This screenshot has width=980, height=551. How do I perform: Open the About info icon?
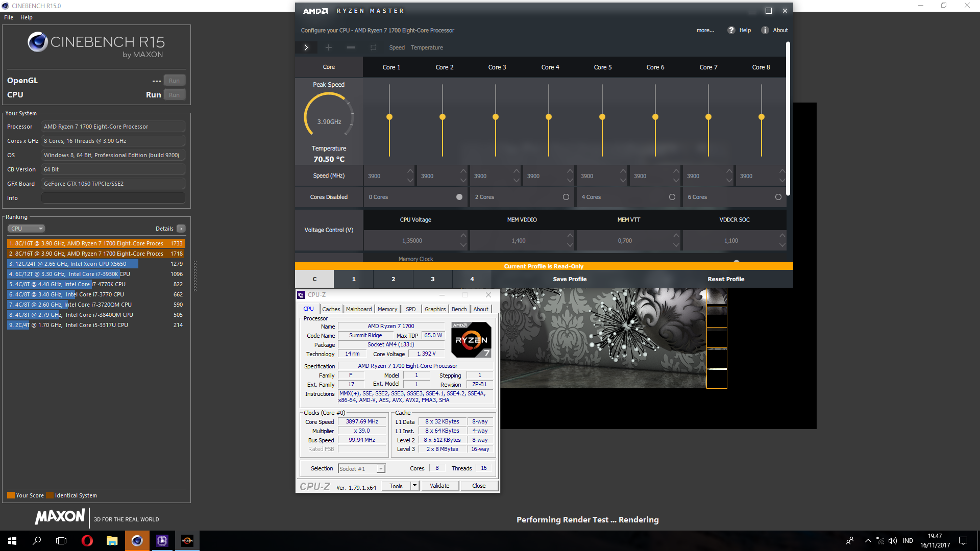(x=765, y=30)
